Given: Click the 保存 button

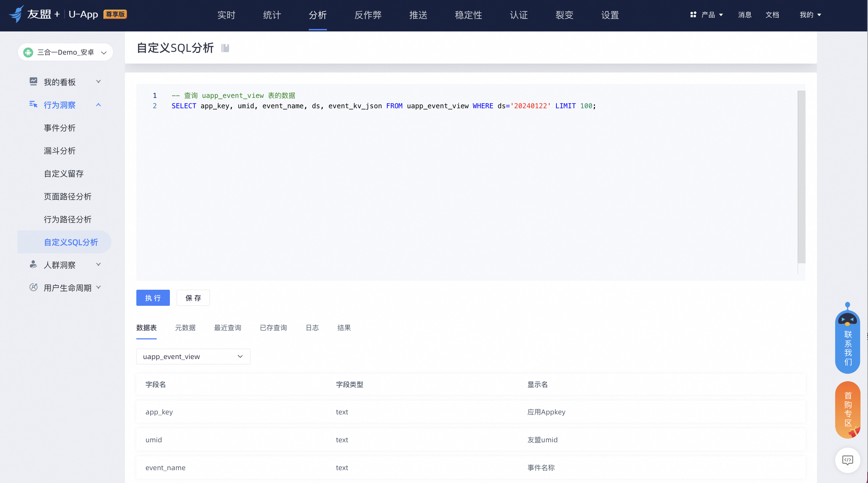Looking at the screenshot, I should click(193, 298).
